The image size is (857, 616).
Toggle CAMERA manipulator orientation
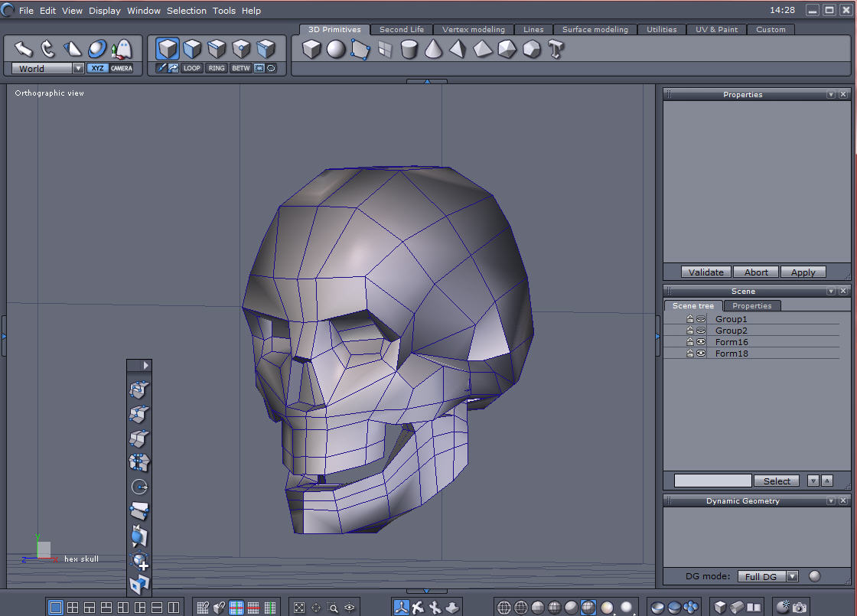[x=122, y=68]
